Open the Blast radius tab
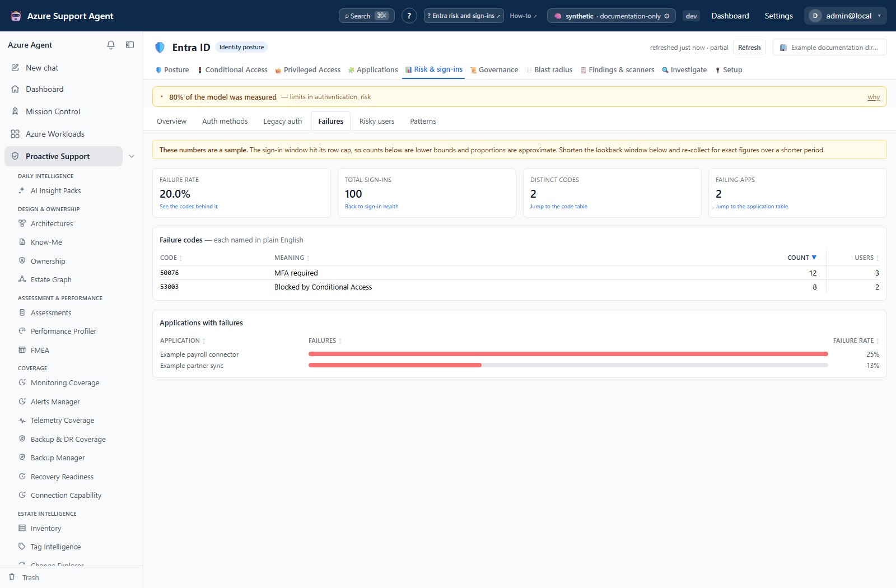 (549, 70)
